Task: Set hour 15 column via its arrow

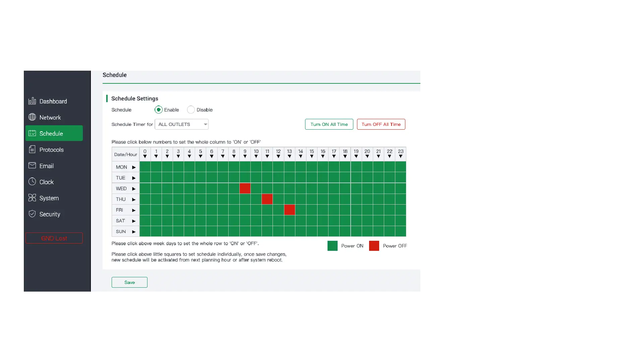Action: click(312, 156)
